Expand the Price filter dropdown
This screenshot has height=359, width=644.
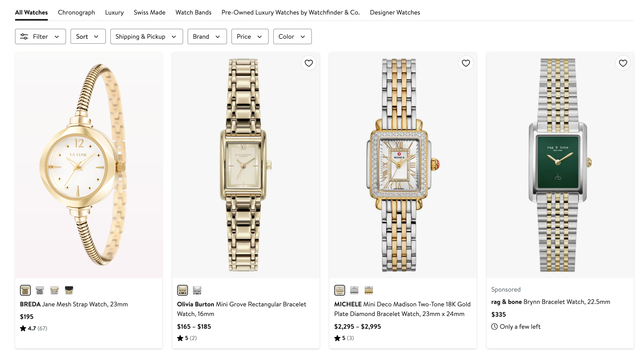tap(249, 36)
